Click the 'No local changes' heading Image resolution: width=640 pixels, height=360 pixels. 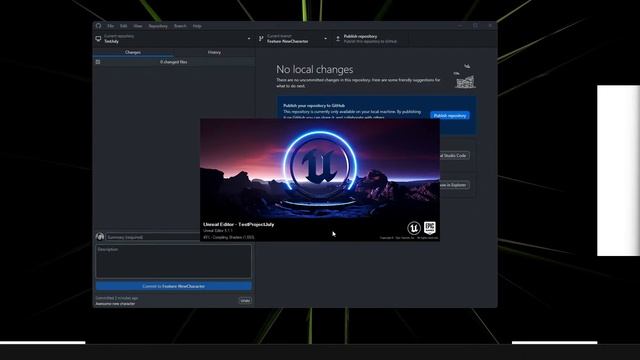pos(315,69)
